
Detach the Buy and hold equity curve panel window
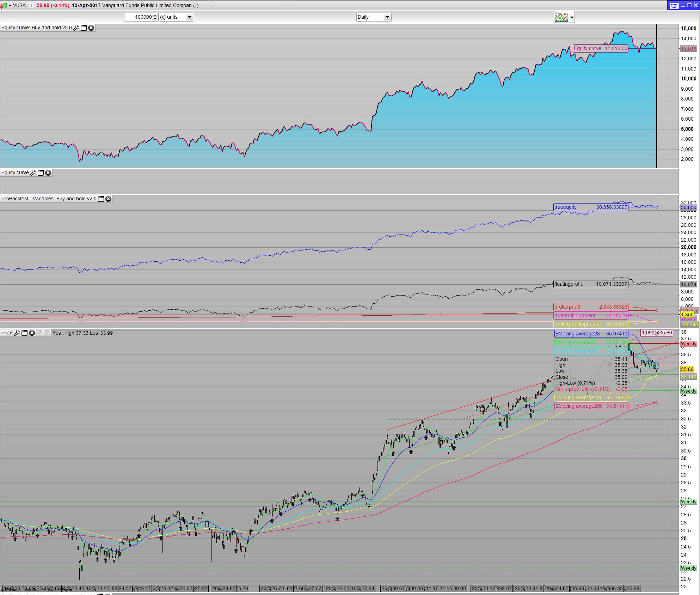[84, 28]
